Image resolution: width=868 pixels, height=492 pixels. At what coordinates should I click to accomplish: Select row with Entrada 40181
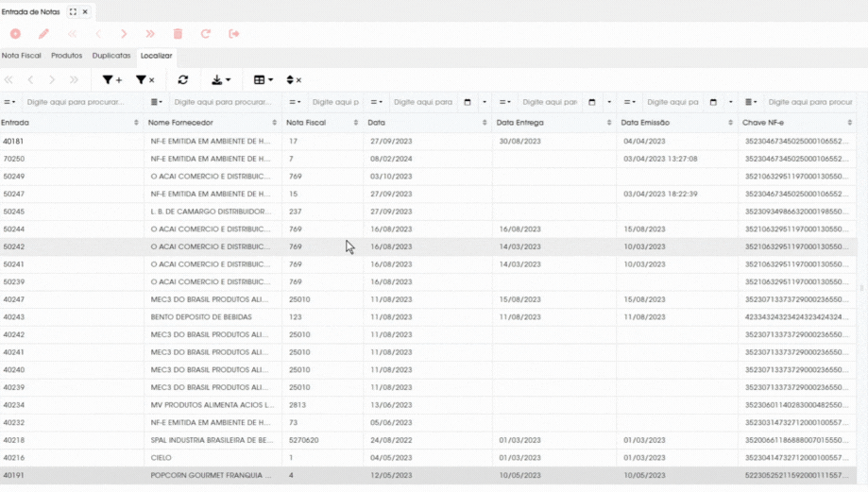click(429, 141)
